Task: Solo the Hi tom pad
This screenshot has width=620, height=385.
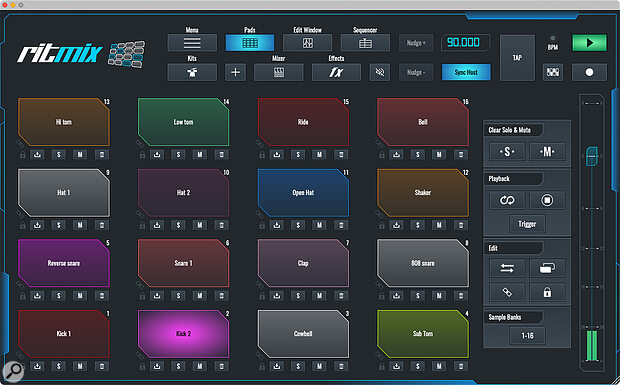Action: pos(59,155)
